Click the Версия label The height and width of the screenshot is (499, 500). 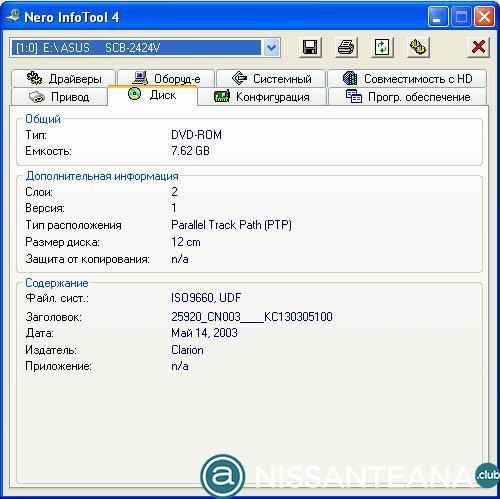(45, 208)
